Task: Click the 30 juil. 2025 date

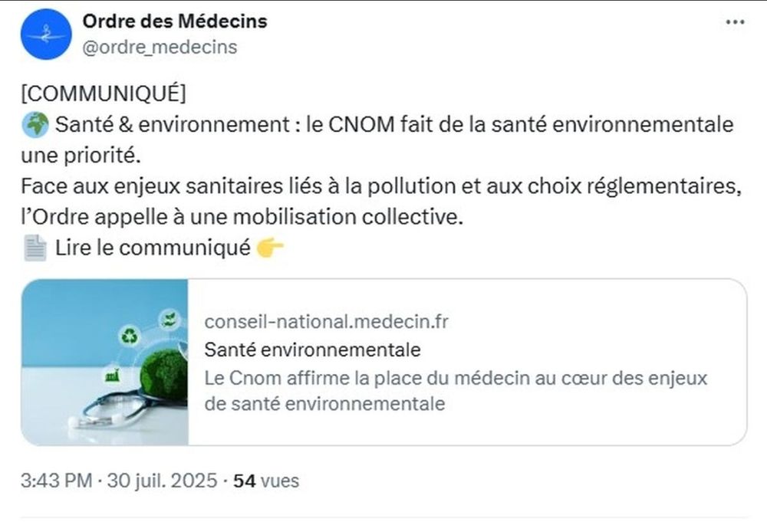Action: click(x=162, y=481)
